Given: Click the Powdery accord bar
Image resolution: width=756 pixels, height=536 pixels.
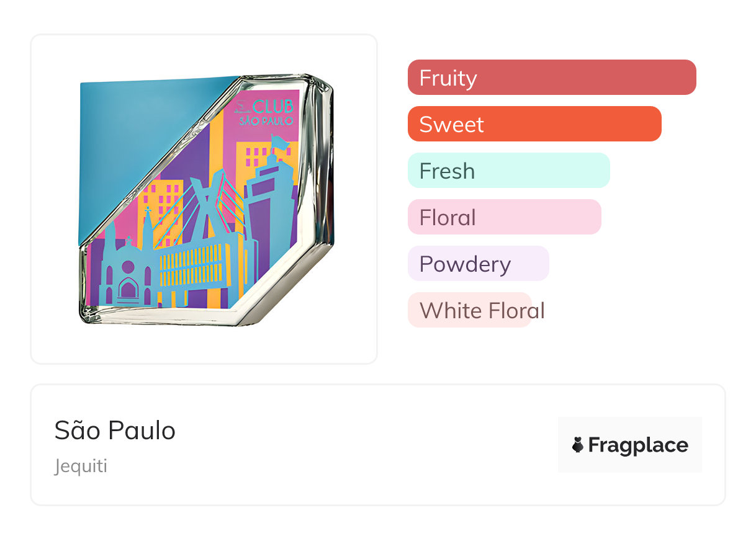Looking at the screenshot, I should [478, 264].
